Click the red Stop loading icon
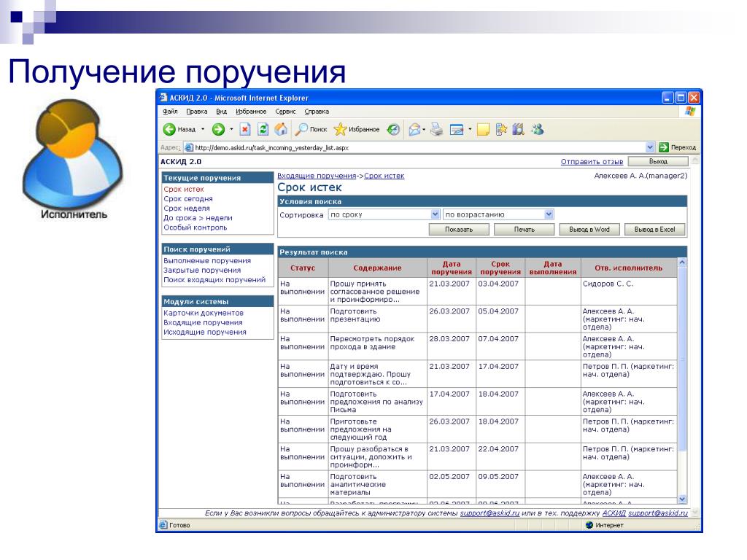Screen dimensions: 747x560 coord(245,129)
